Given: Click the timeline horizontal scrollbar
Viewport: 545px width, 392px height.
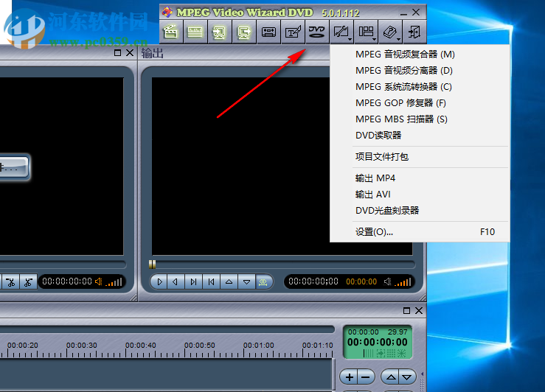Looking at the screenshot, I should (x=167, y=329).
